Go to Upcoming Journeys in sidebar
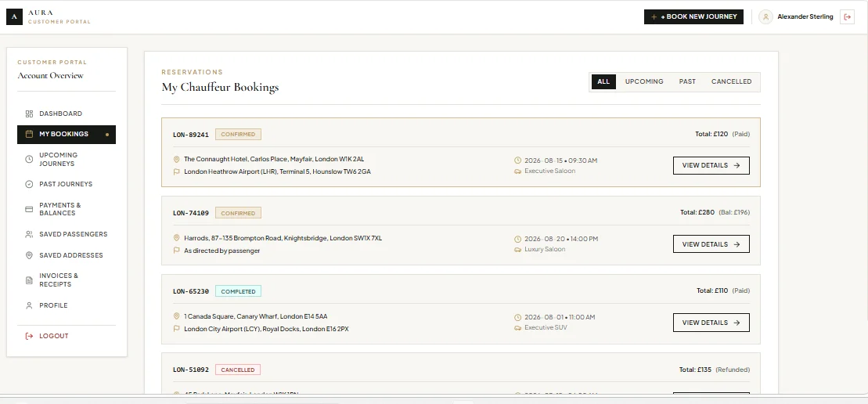 [67, 160]
